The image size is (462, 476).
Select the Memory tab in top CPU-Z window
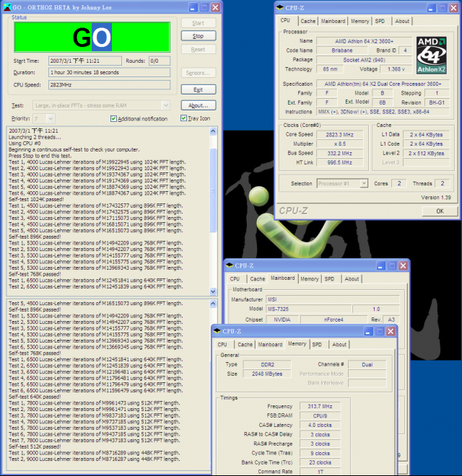click(x=360, y=21)
